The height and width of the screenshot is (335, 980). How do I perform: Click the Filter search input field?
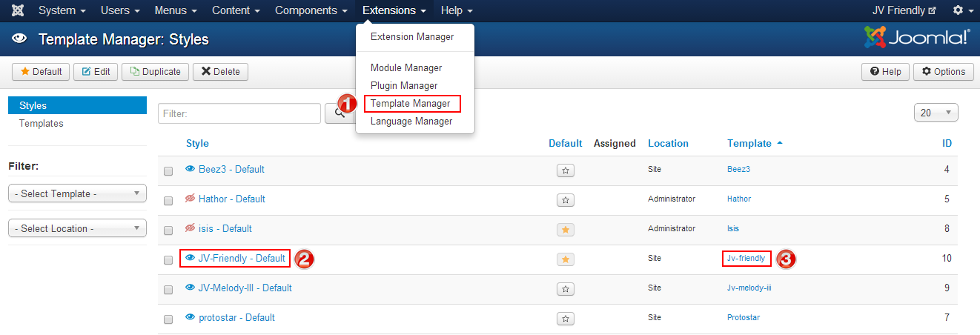click(x=239, y=113)
